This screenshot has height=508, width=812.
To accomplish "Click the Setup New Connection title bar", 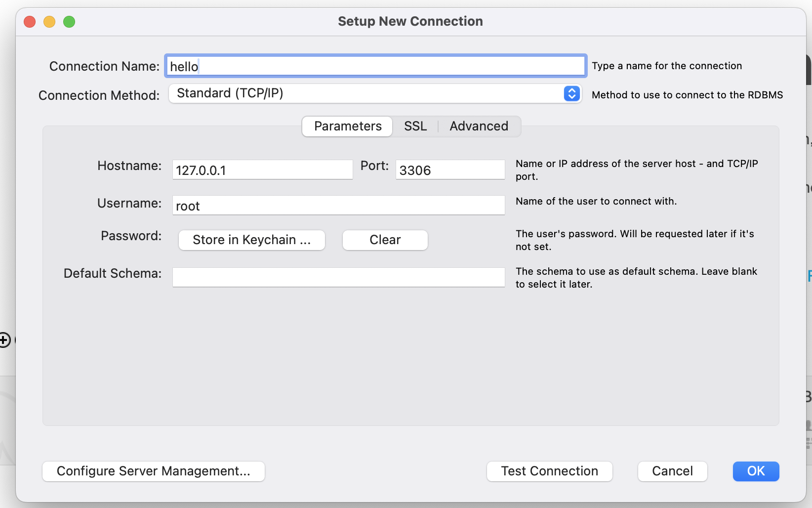I will coord(410,22).
